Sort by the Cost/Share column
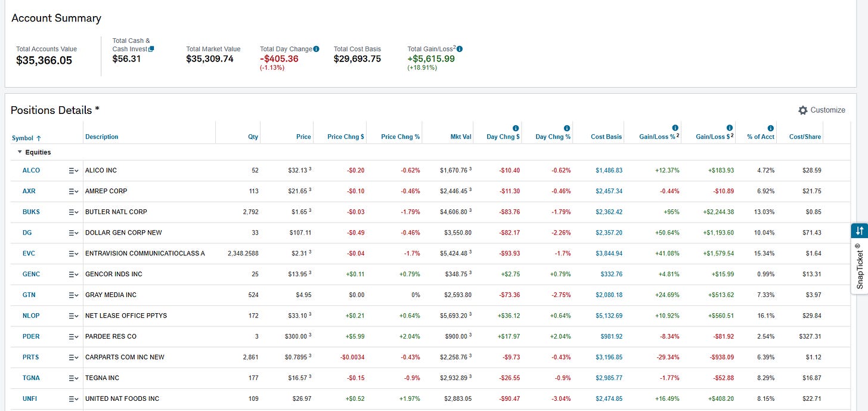 [805, 137]
